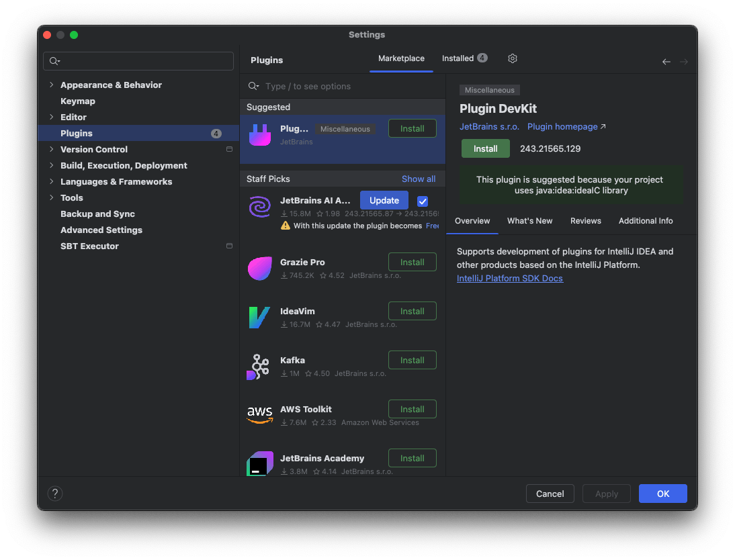
Task: Click the Version Control project-level icon
Action: 229,150
